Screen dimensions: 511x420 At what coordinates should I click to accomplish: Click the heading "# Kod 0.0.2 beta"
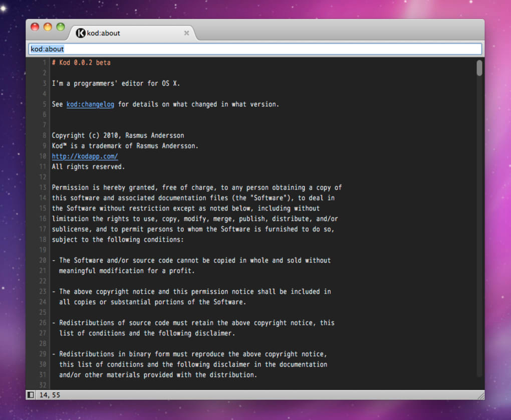pyautogui.click(x=81, y=63)
